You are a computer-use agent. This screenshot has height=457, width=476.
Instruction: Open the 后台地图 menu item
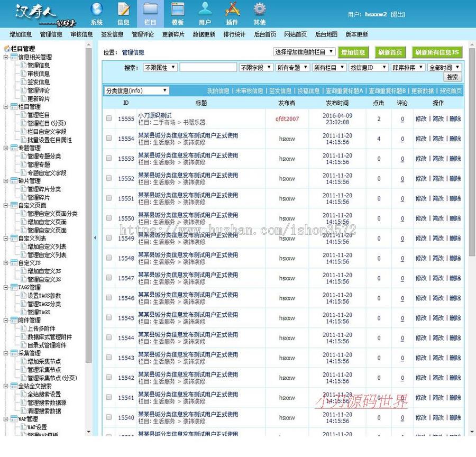point(326,34)
